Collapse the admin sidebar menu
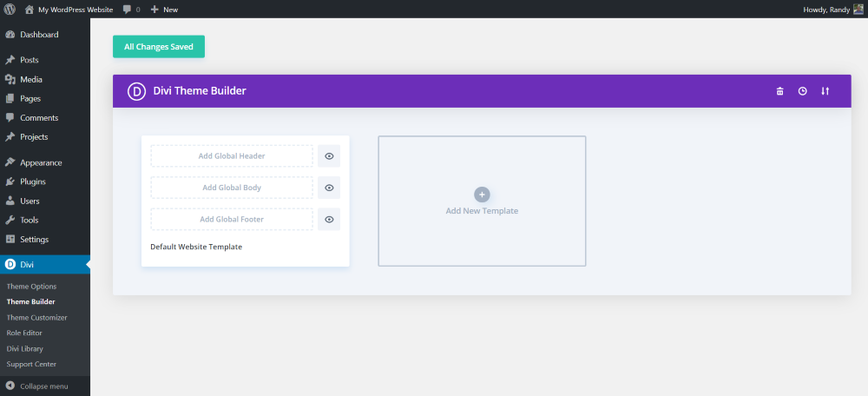The image size is (868, 396). (37, 386)
